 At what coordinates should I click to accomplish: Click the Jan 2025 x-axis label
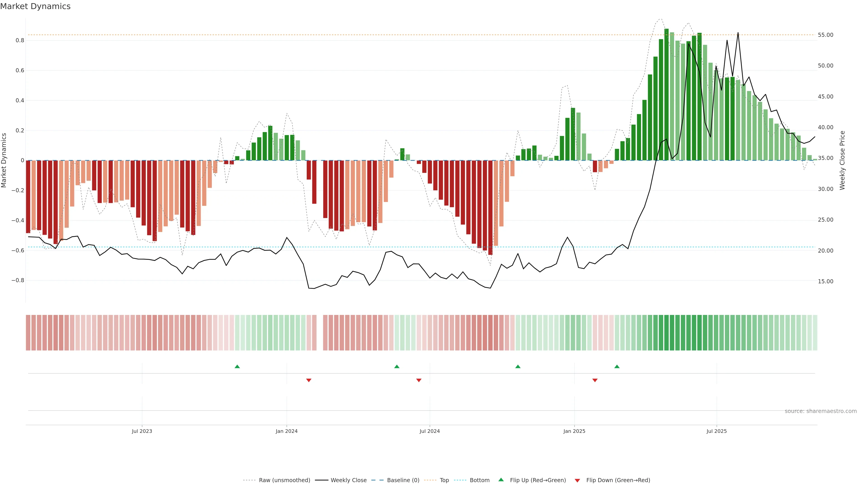click(x=574, y=431)
